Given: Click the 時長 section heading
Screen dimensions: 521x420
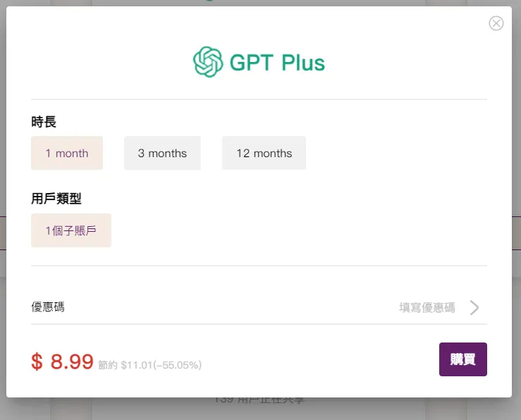Looking at the screenshot, I should point(44,122).
